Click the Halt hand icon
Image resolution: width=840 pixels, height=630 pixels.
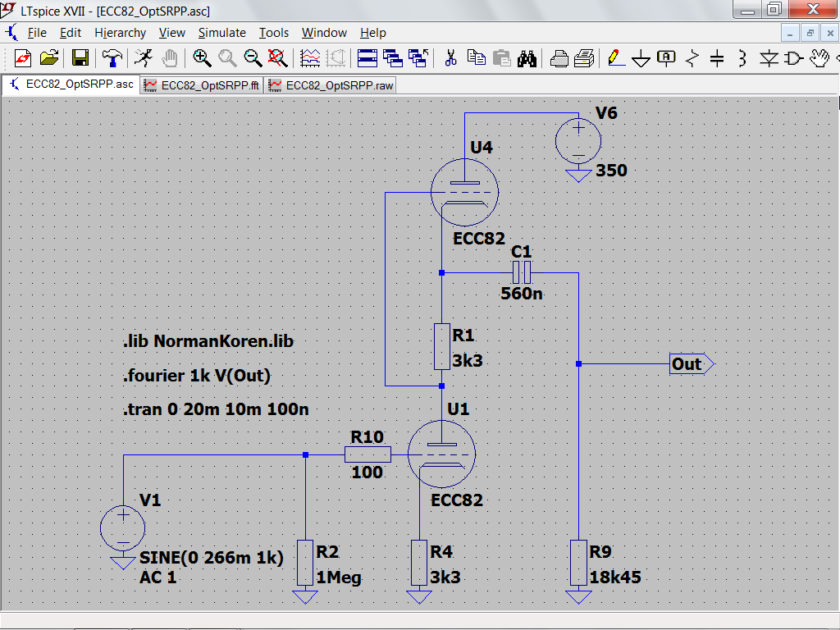pyautogui.click(x=170, y=58)
